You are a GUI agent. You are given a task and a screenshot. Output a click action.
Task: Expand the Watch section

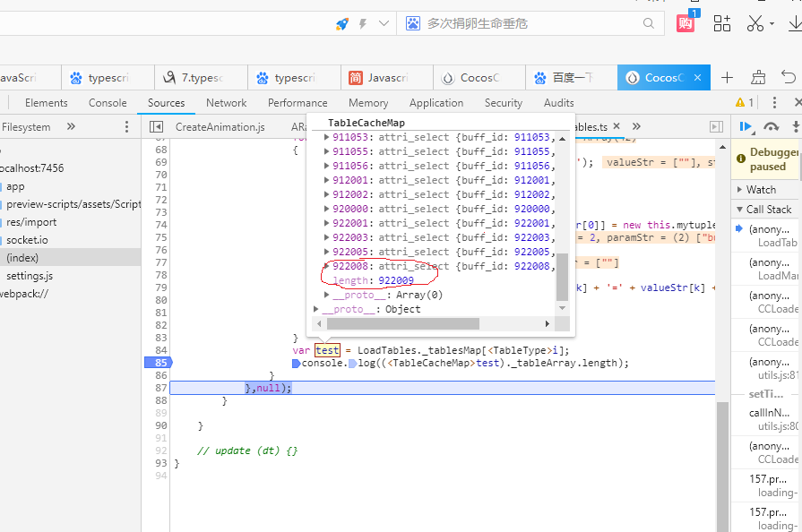pos(761,189)
